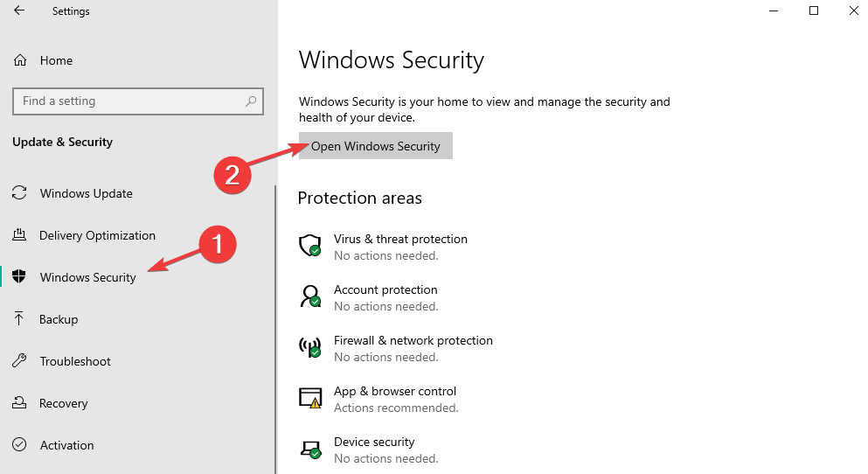This screenshot has height=474, width=868.
Task: Click the Troubleshoot wrench icon
Action: 19,360
